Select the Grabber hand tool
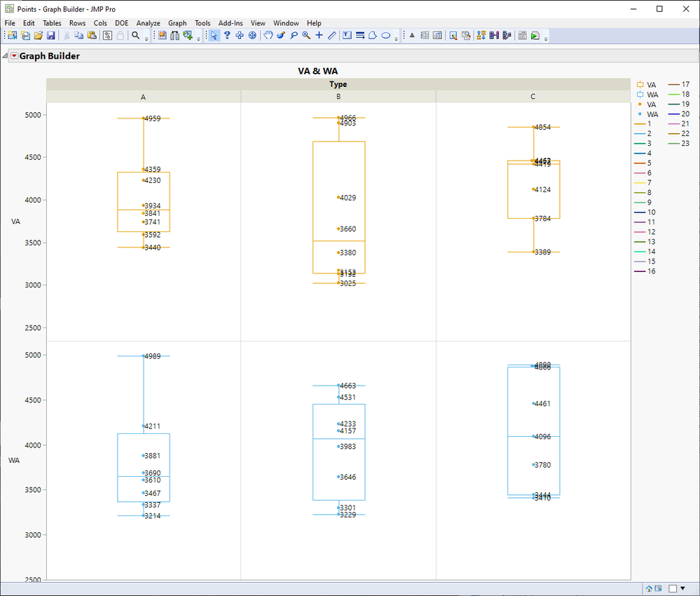 pos(268,36)
